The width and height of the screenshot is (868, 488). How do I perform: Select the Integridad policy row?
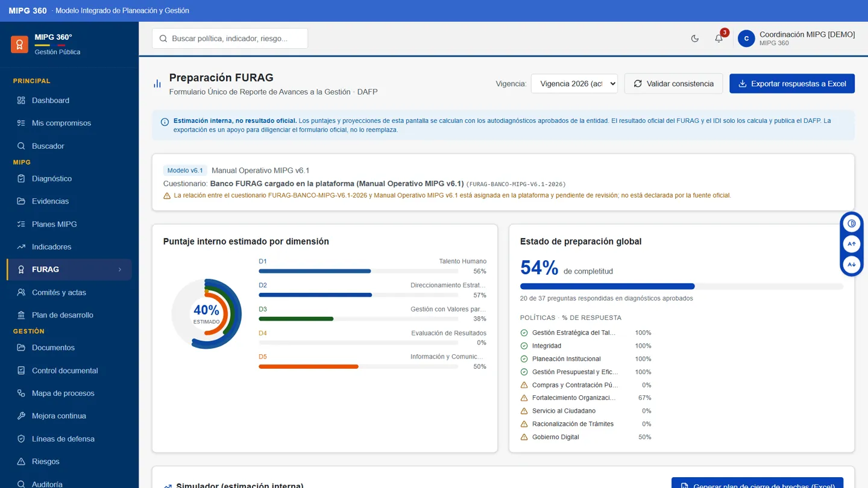point(586,346)
